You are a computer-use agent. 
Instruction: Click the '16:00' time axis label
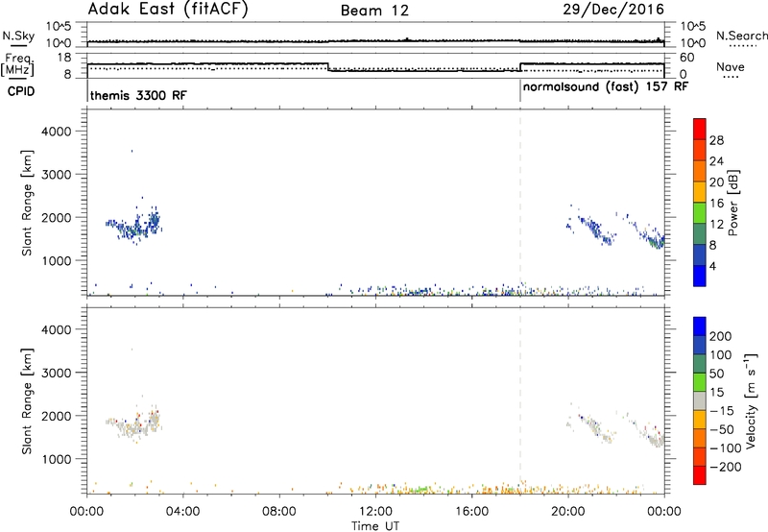tap(471, 512)
